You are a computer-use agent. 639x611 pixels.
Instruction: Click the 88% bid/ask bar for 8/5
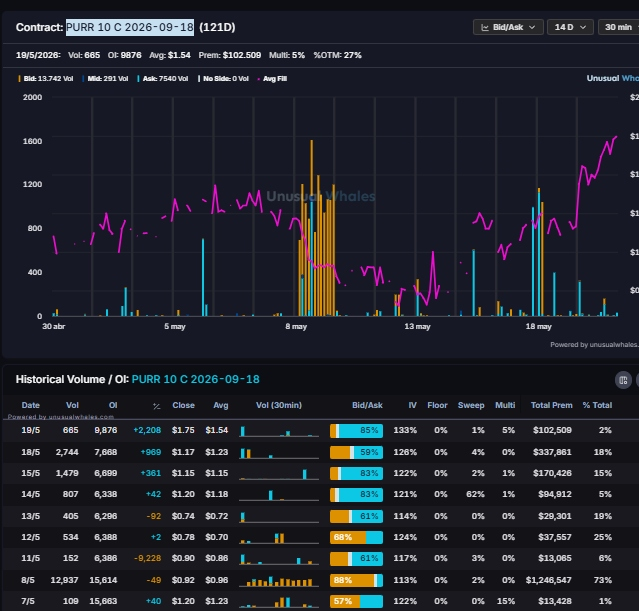357,580
